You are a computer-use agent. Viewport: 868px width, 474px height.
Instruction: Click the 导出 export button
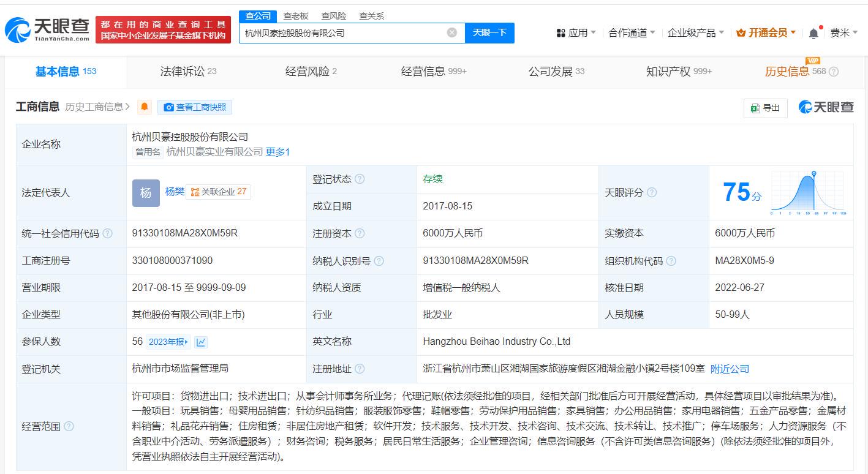point(766,108)
